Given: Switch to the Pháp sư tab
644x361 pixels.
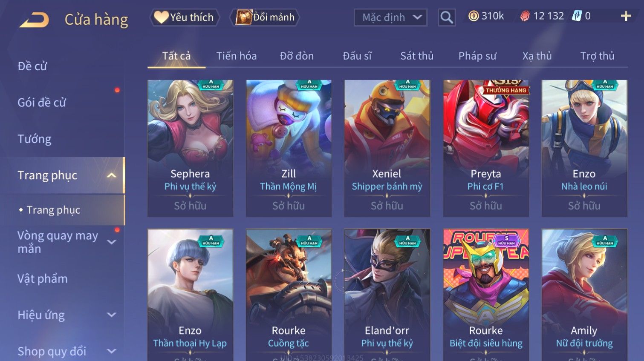Looking at the screenshot, I should pyautogui.click(x=477, y=56).
